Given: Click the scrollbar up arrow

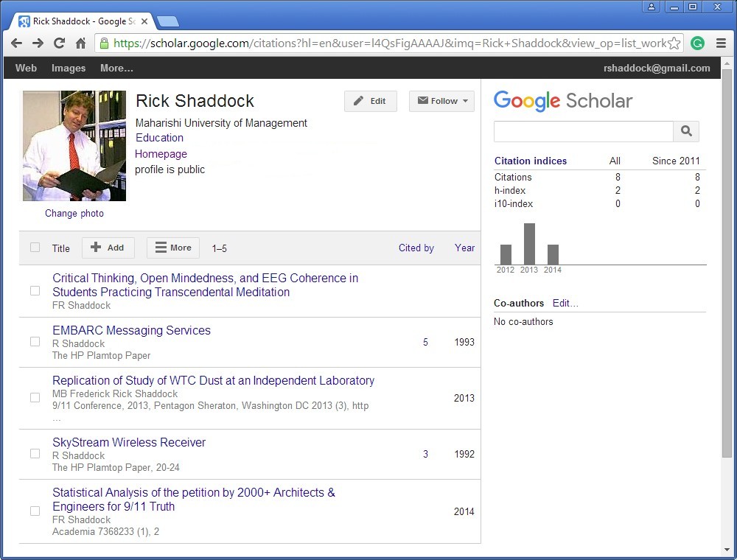Looking at the screenshot, I should tap(727, 63).
